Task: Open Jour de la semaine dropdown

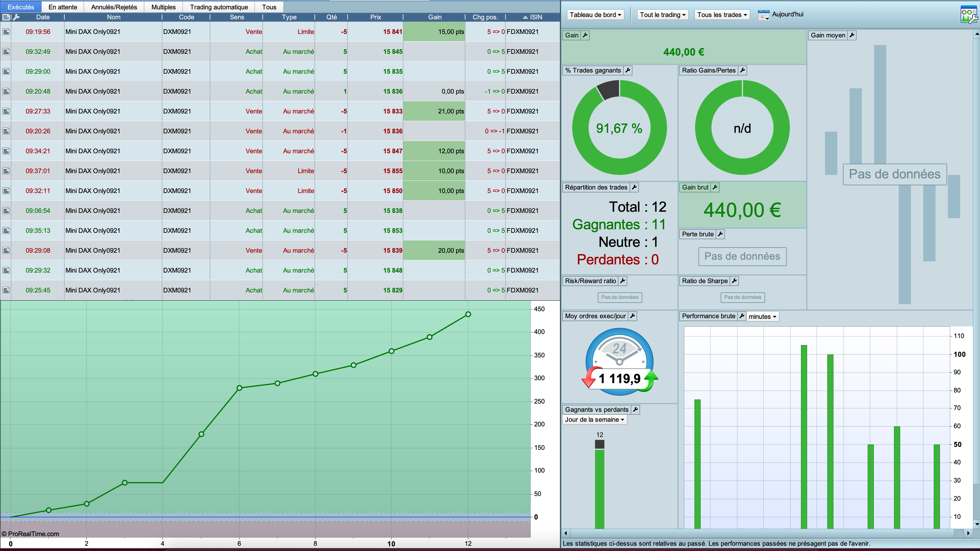Action: point(594,420)
